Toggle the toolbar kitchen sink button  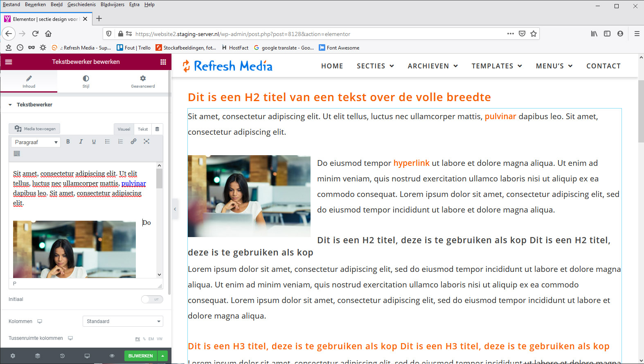[x=17, y=154]
